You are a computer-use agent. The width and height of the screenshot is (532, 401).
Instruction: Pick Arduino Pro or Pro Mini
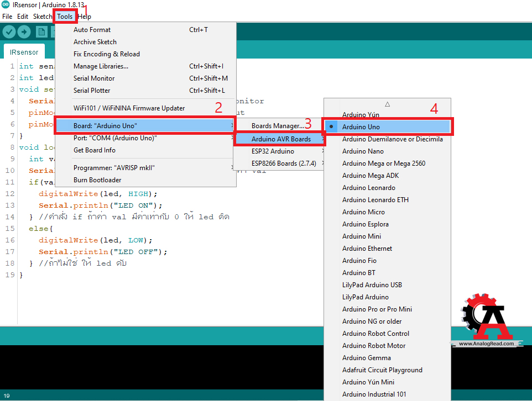[x=388, y=309]
